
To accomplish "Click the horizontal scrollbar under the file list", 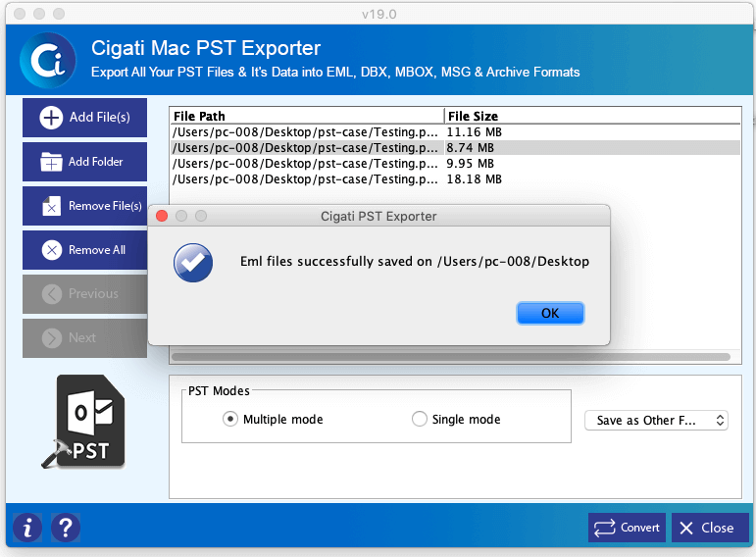I will (451, 357).
